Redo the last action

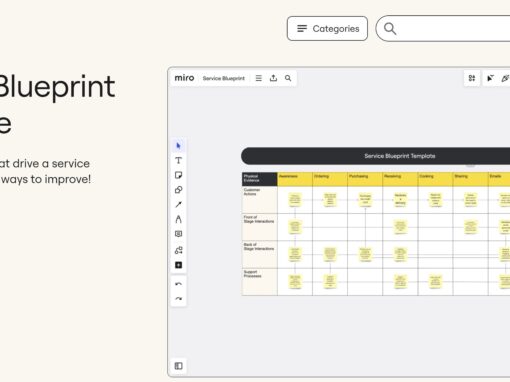click(x=178, y=299)
